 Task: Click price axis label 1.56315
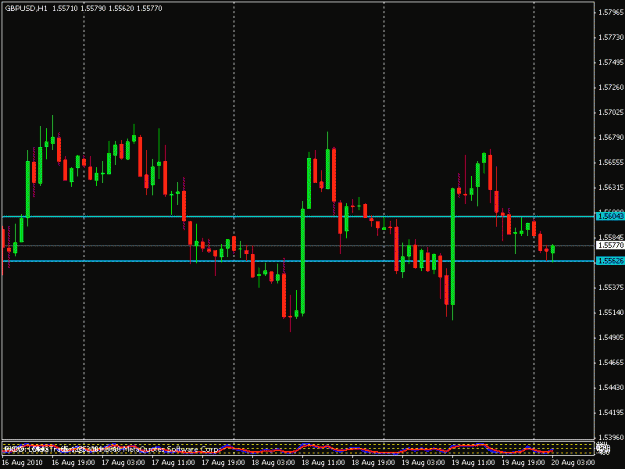pos(611,187)
